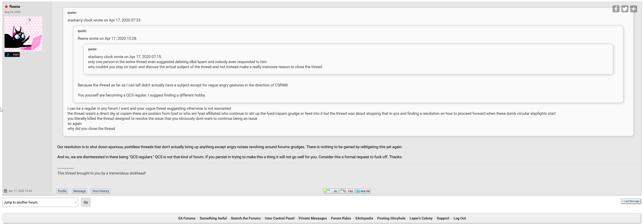The height and width of the screenshot is (224, 644).
Task: Compose with NEW PM button
Action: pos(363,191)
